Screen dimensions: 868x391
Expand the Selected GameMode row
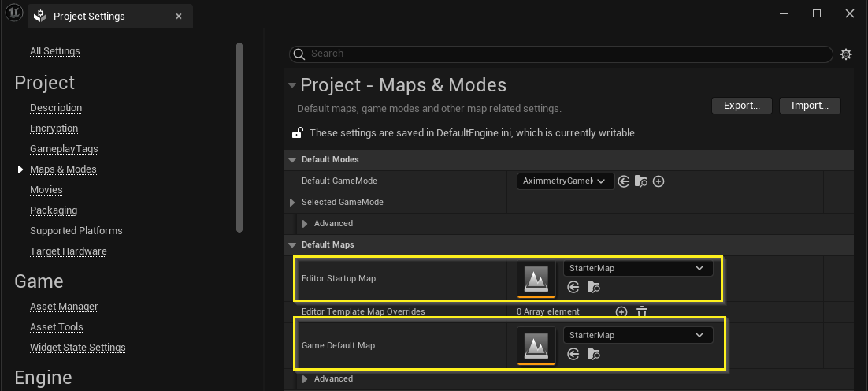[293, 203]
